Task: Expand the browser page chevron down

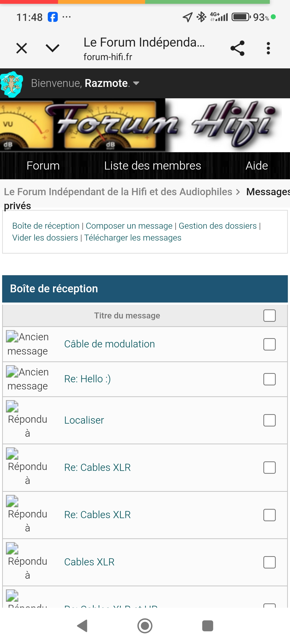Action: click(53, 48)
